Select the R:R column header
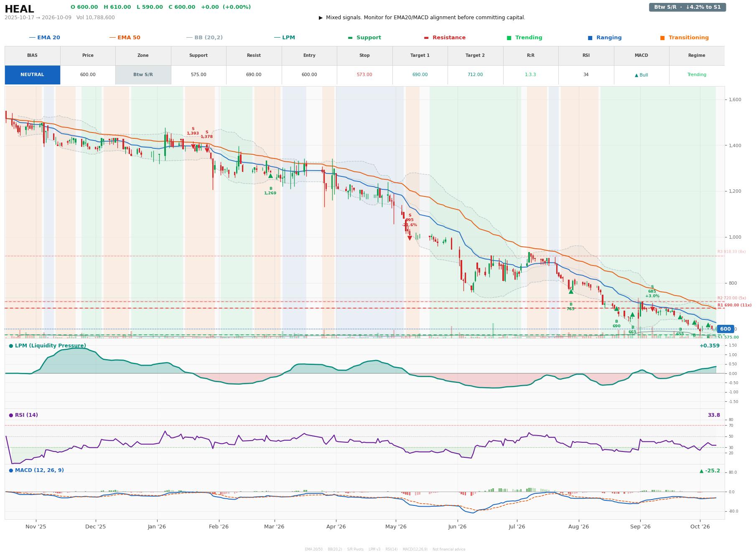Viewport: 756px width, 556px height. (530, 56)
